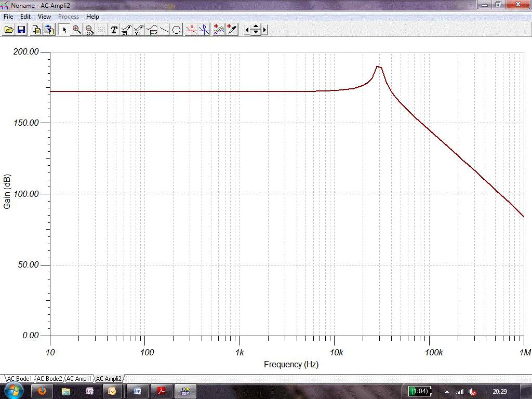
Task: Select the arrow pointer tool
Action: [64, 30]
